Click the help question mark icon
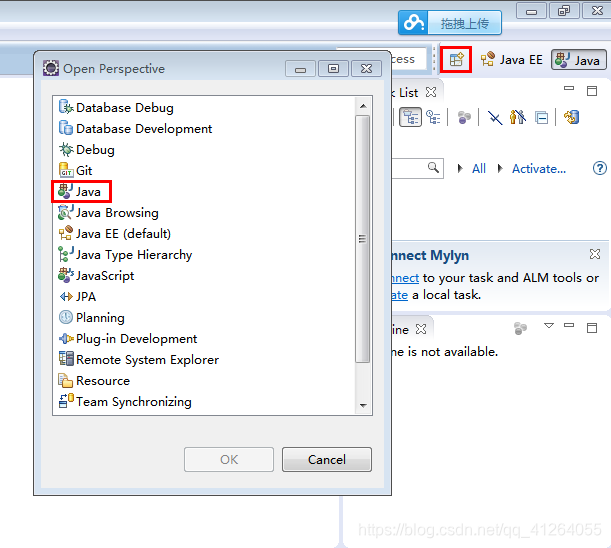The image size is (611, 548). coord(599,168)
